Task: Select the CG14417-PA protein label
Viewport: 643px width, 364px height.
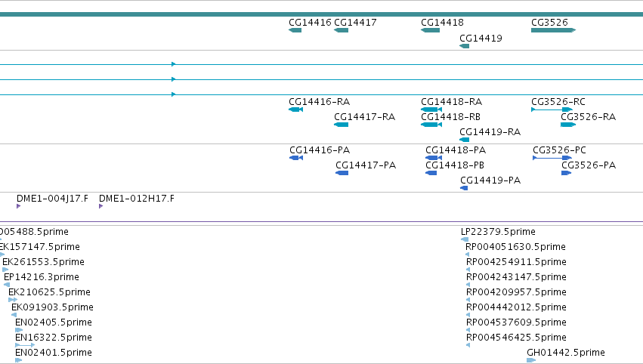Action: pyautogui.click(x=366, y=165)
